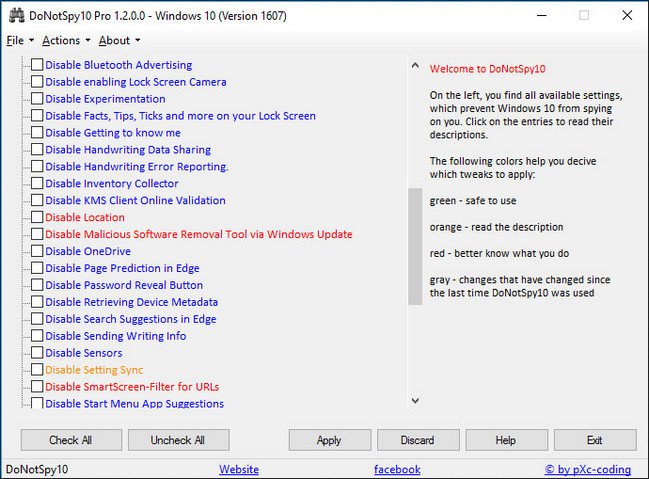The image size is (649, 479).
Task: Check Disable Bluetooth Advertising box
Action: [x=37, y=65]
